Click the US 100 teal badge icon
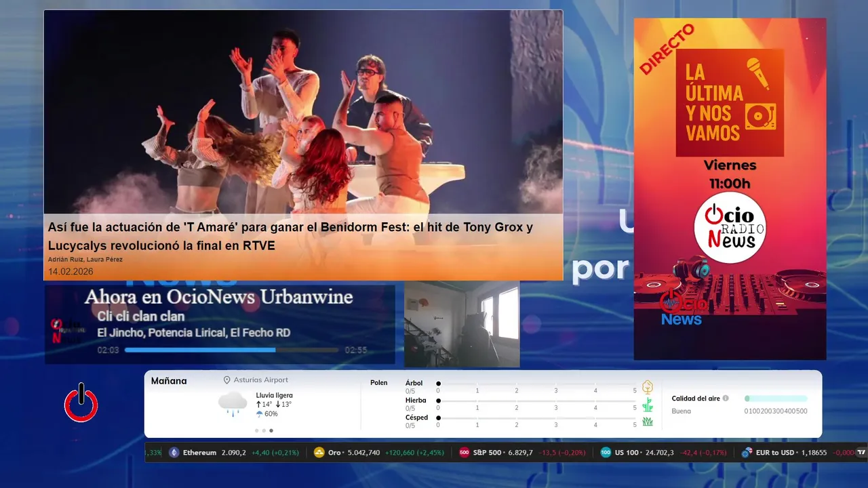The height and width of the screenshot is (488, 868). (606, 452)
